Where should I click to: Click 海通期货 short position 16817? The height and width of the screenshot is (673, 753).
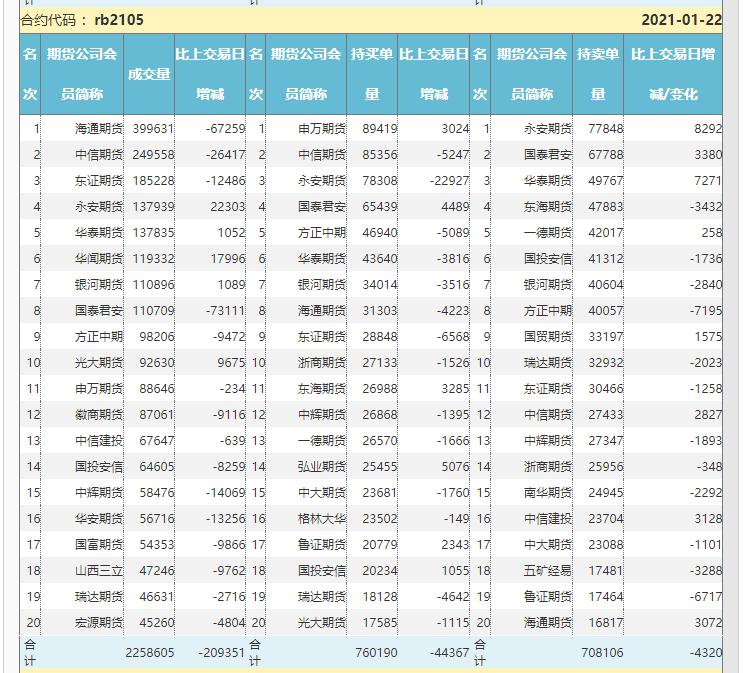(x=606, y=622)
